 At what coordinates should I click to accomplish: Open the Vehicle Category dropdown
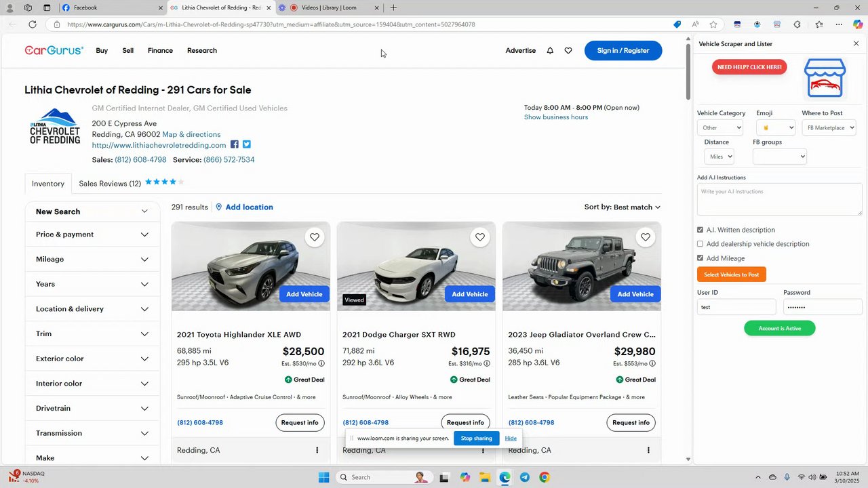pyautogui.click(x=720, y=127)
